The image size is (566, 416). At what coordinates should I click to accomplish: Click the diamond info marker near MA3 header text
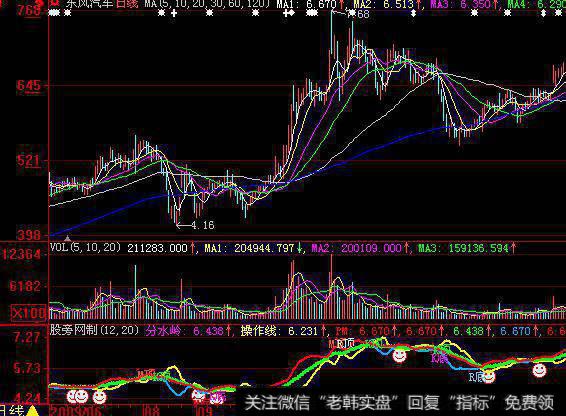click(414, 13)
